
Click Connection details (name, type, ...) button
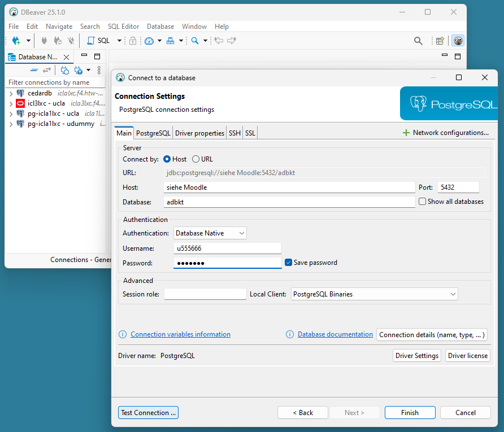pos(432,335)
